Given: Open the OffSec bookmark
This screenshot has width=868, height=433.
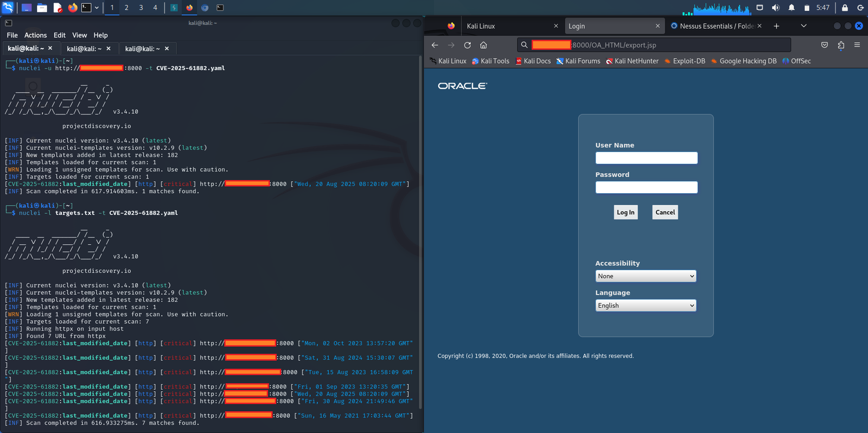Looking at the screenshot, I should point(796,61).
